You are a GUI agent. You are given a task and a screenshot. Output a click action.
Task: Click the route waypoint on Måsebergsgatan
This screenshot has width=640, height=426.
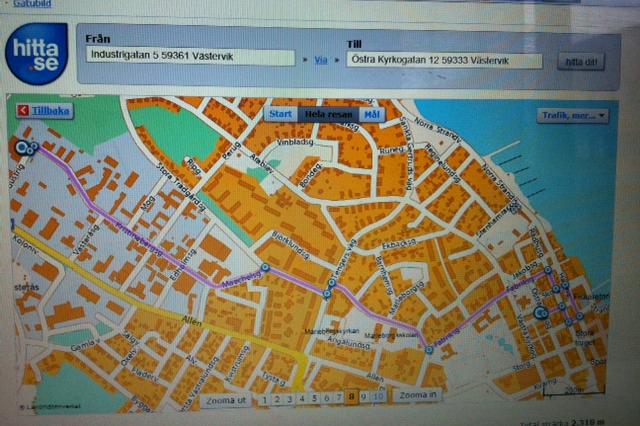click(x=264, y=268)
